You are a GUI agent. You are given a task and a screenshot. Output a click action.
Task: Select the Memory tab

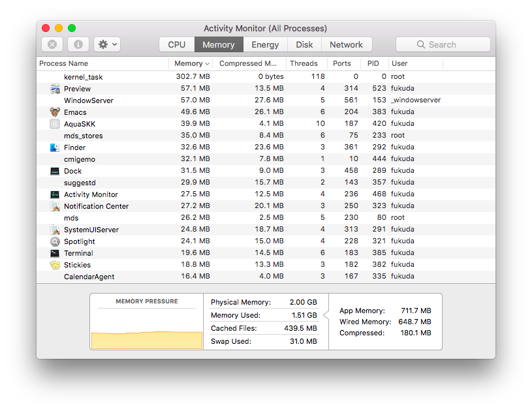point(219,44)
